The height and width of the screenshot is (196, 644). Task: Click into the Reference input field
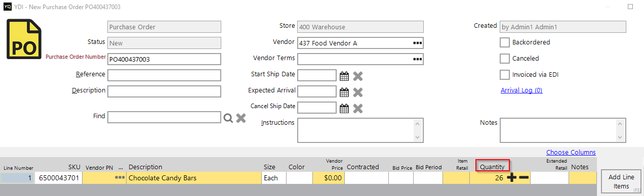[x=165, y=75]
